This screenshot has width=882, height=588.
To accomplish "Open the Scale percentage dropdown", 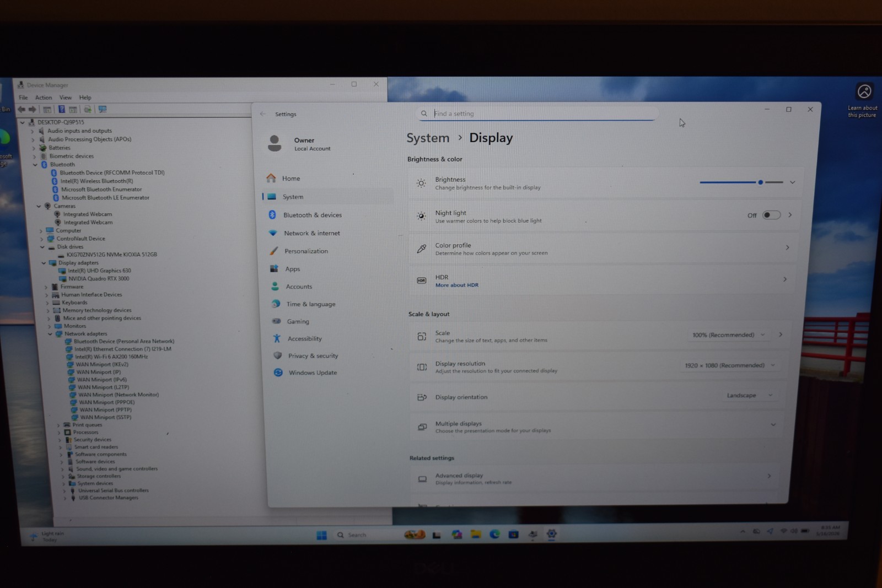I will click(729, 335).
